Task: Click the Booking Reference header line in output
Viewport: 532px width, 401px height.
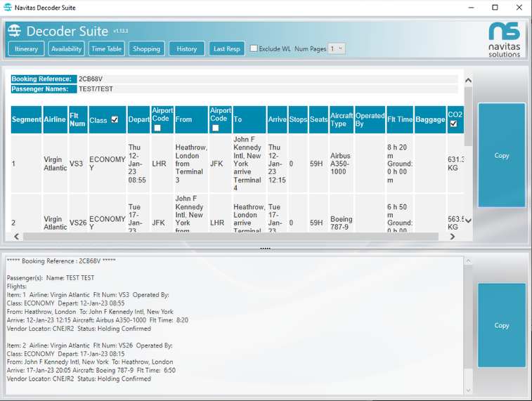Action: (61, 261)
